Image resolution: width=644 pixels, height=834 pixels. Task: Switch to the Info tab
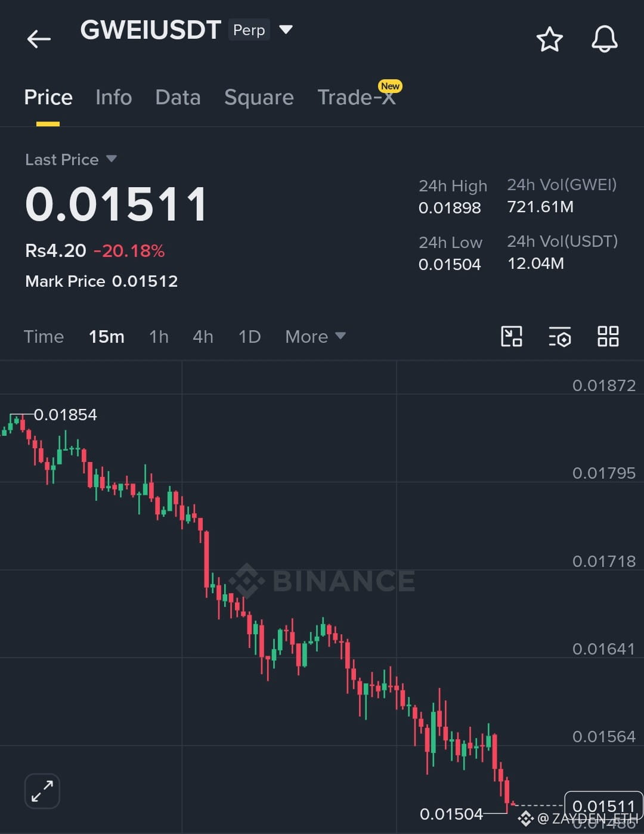point(114,97)
